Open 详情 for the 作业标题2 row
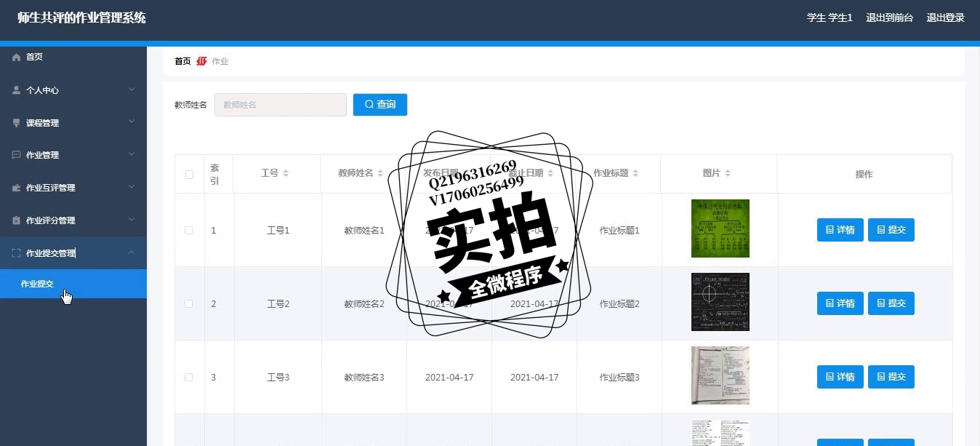 (840, 303)
